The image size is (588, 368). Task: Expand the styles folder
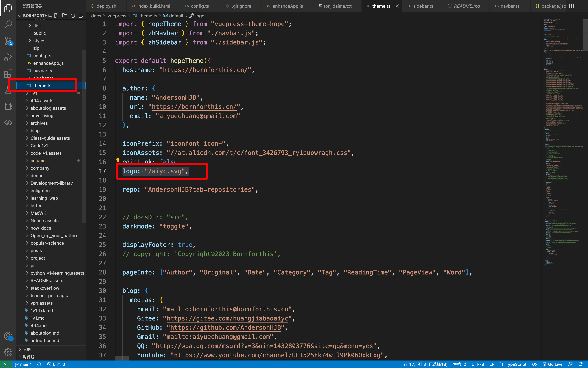(51, 41)
